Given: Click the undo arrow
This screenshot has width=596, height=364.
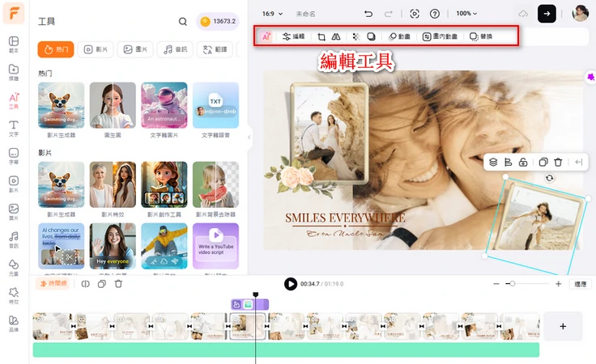Looking at the screenshot, I should click(369, 14).
